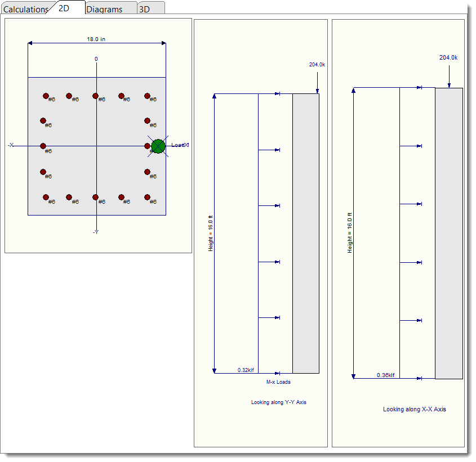Click the M-x Loads label
This screenshot has width=476, height=462.
pyautogui.click(x=278, y=382)
